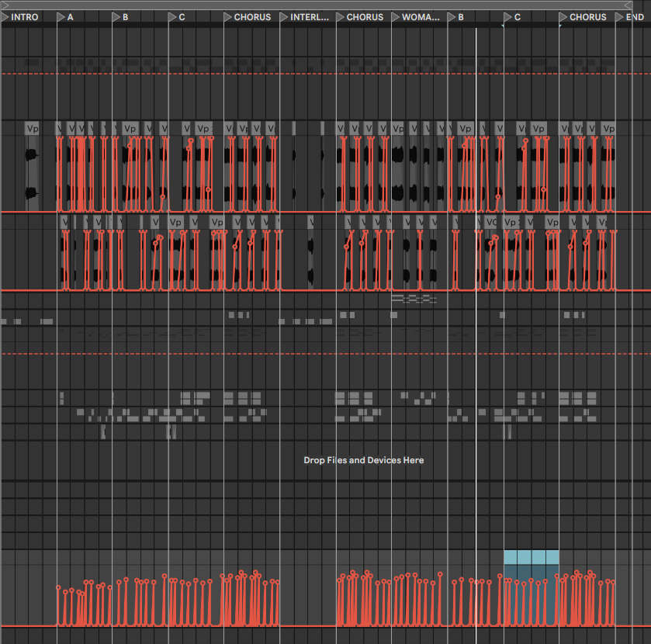Select the final CHORUS locator label
This screenshot has width=651, height=644.
coord(588,16)
